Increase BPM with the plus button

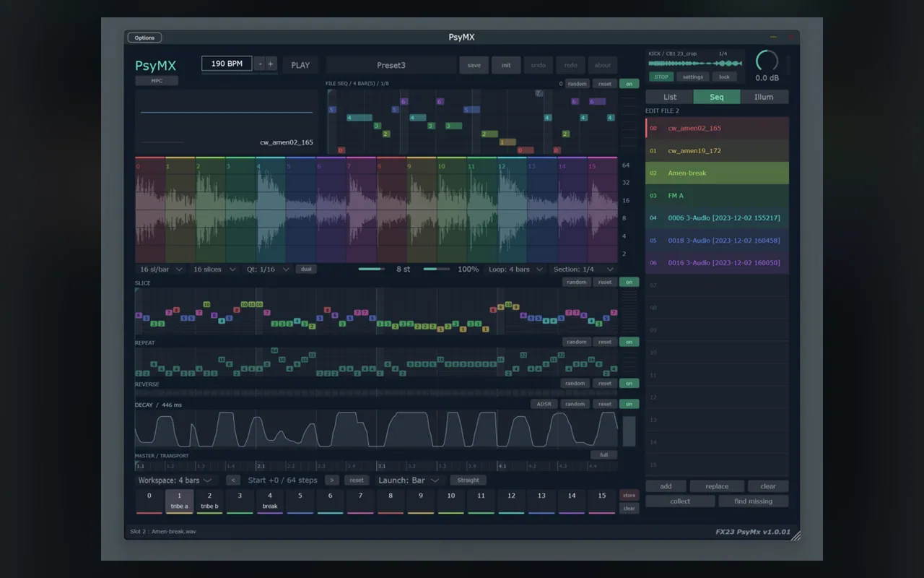tap(271, 64)
